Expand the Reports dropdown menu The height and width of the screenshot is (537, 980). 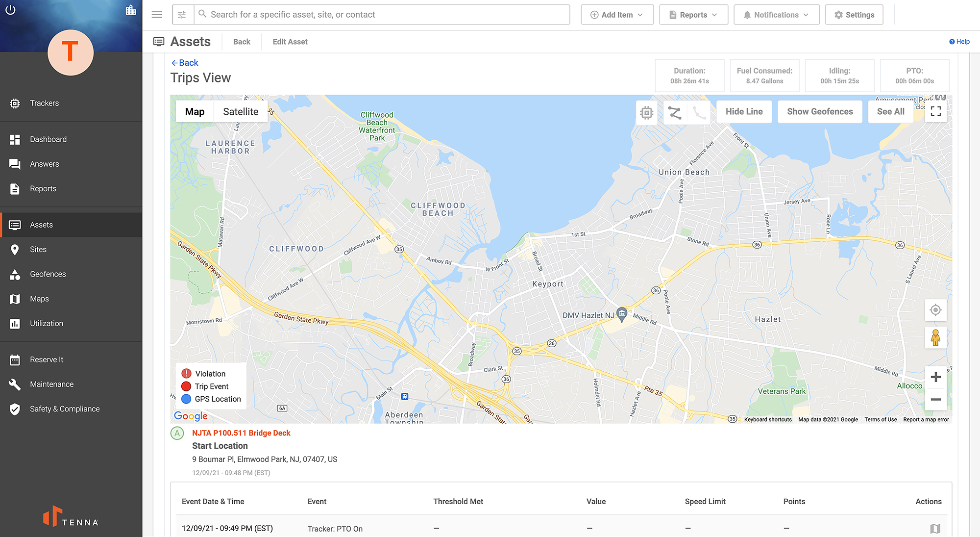[x=693, y=15]
